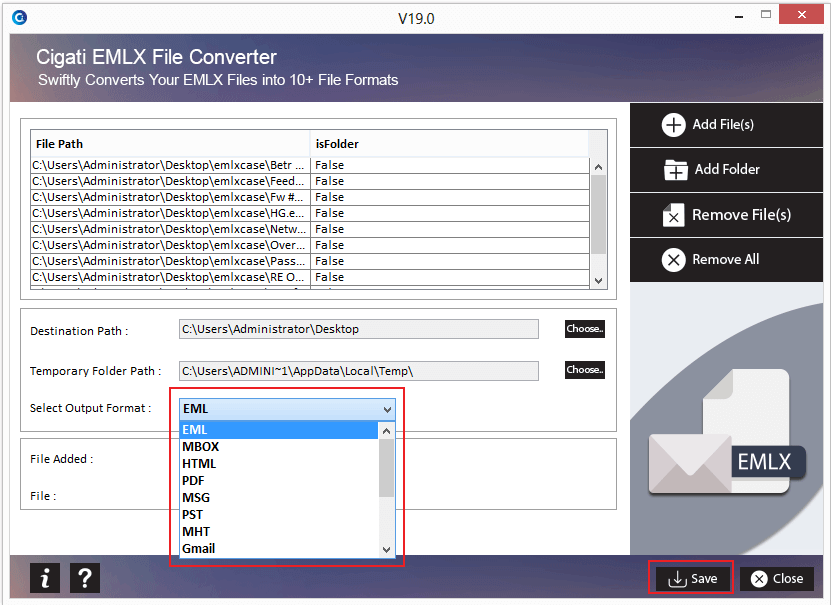Screen dimensions: 831x605
Task: Select MSG from output format list
Action: [279, 497]
